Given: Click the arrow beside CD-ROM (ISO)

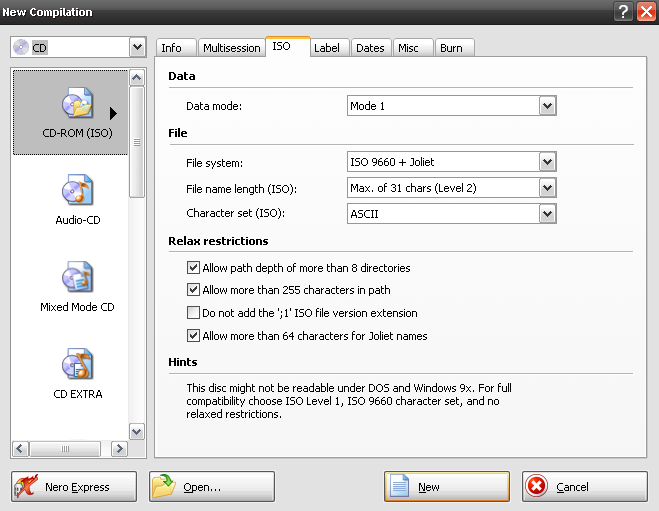Looking at the screenshot, I should click(x=113, y=113).
